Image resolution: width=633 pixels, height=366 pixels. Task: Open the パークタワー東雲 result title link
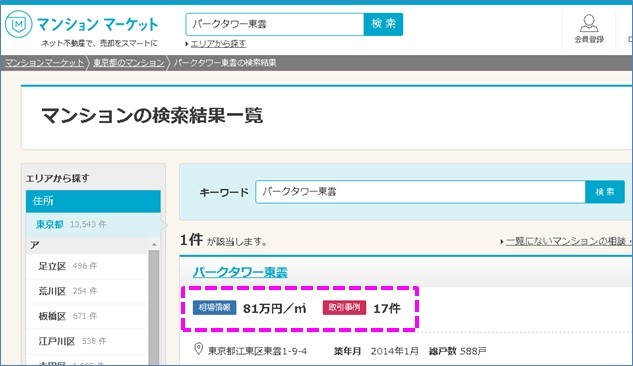tap(240, 272)
